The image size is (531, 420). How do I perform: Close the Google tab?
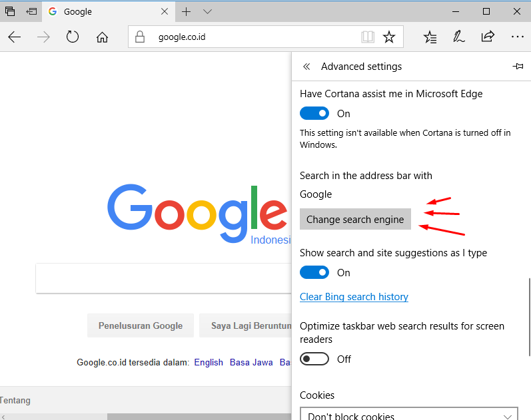coord(165,11)
